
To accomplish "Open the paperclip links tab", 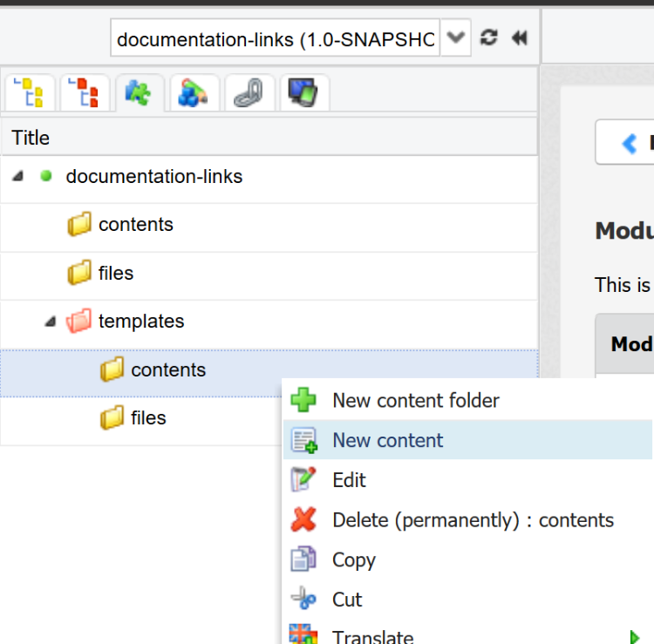I will pos(249,92).
